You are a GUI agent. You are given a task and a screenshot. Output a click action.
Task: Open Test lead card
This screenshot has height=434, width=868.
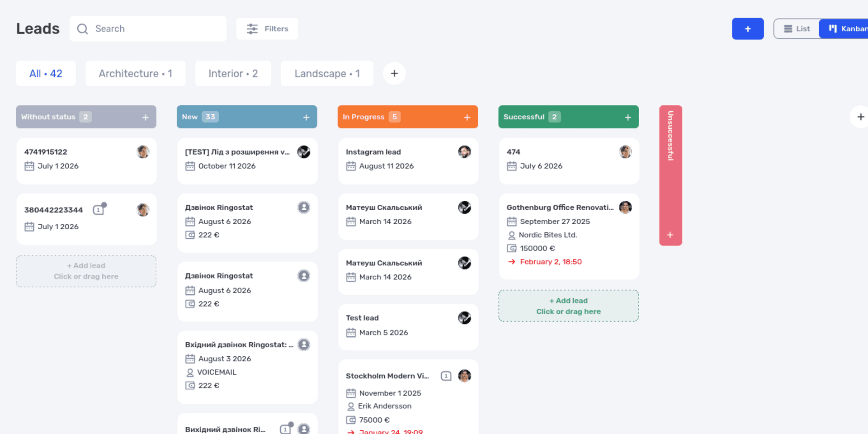coord(408,327)
